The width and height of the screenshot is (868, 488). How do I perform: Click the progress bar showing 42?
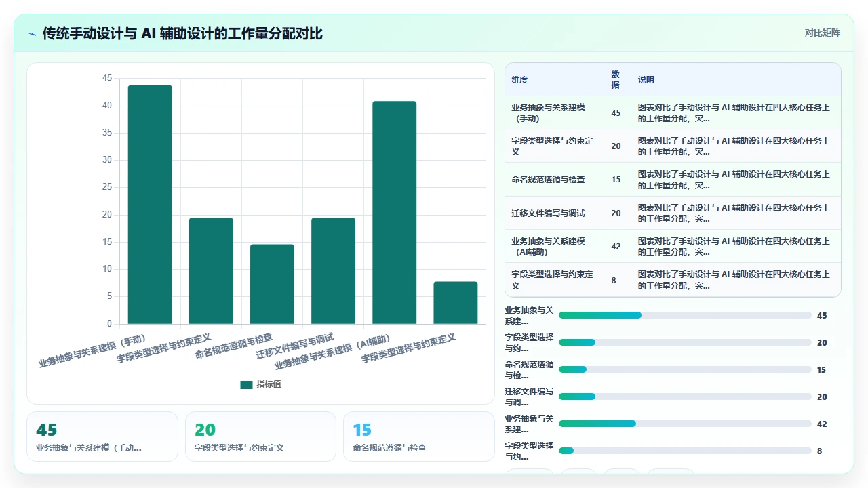coord(685,424)
